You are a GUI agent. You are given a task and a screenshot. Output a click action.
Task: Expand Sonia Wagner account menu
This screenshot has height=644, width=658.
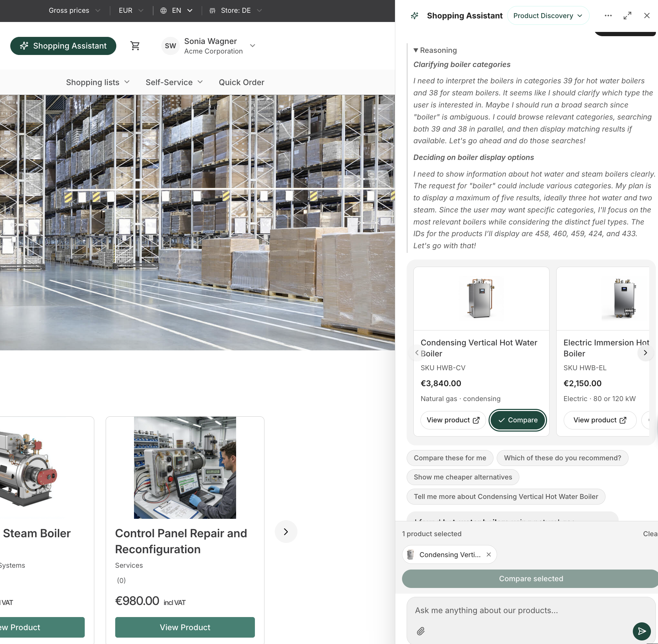(252, 46)
